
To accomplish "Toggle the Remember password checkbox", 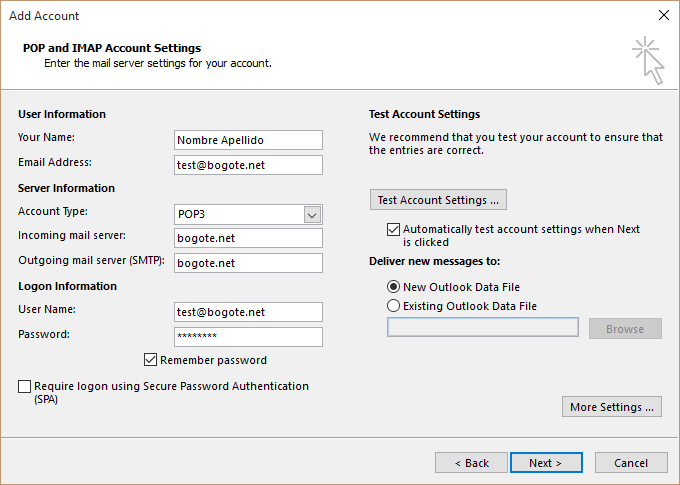I will point(151,360).
